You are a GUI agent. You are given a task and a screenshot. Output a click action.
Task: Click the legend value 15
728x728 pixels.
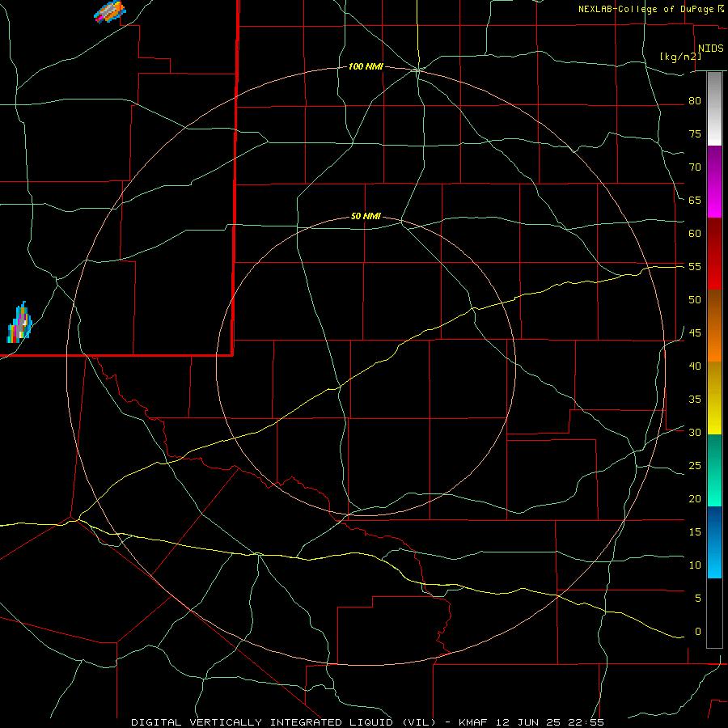pyautogui.click(x=695, y=532)
